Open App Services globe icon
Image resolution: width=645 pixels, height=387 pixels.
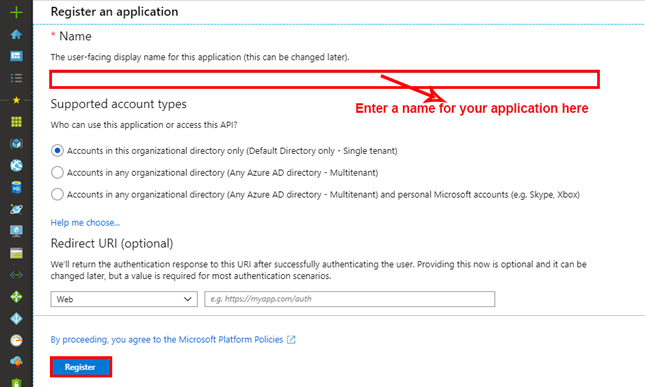click(16, 165)
